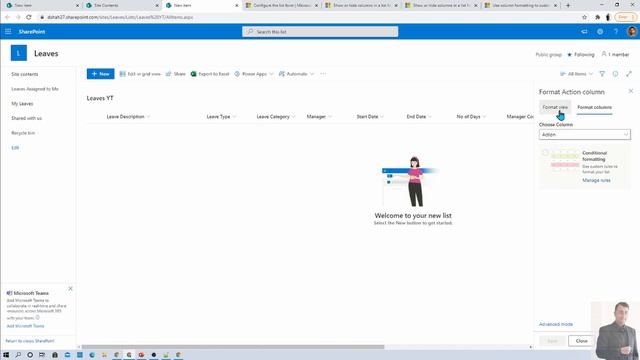Open Leave Category column header menu
This screenshot has width=640, height=360.
pos(276,117)
